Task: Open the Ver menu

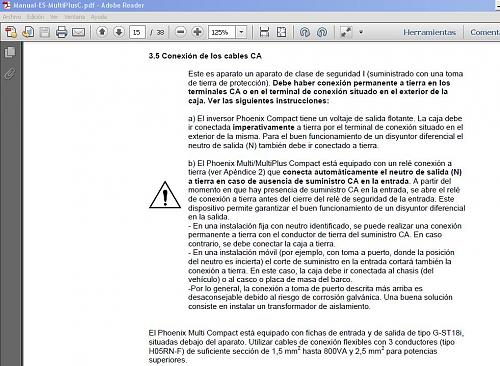Action: 54,17
